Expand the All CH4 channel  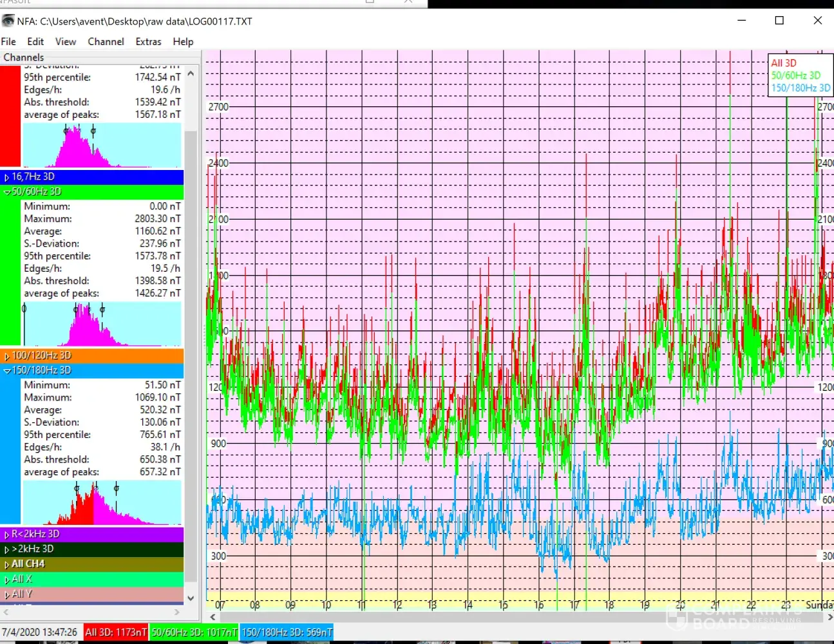(7, 564)
